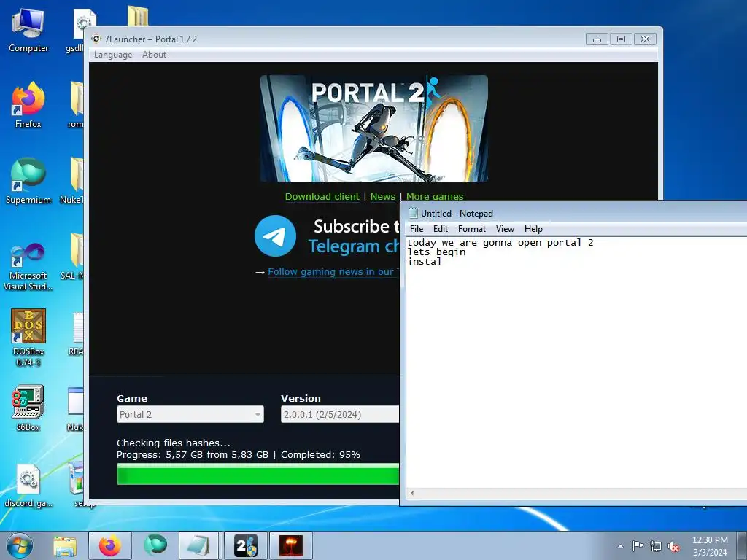
Task: Open Notepad's Help menu
Action: (533, 229)
